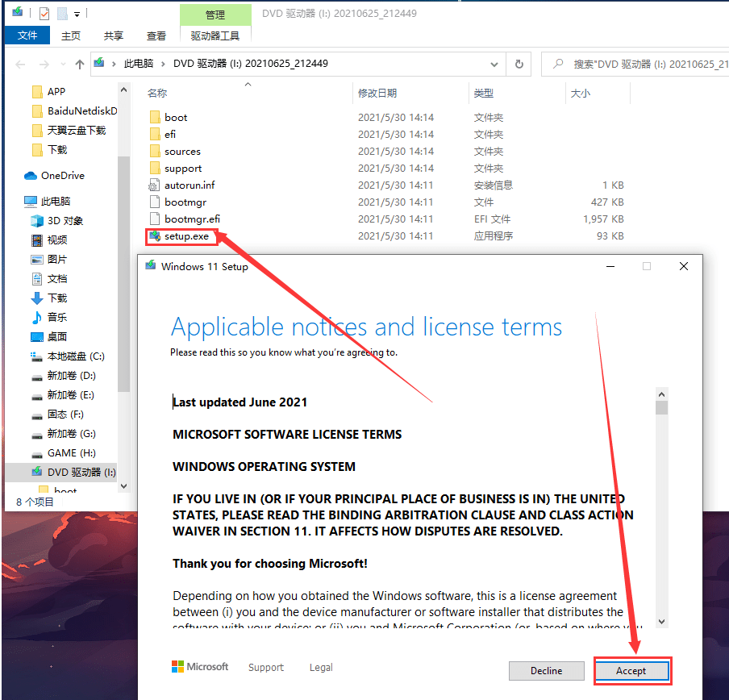This screenshot has width=729, height=700.
Task: Select 此电脑 in the navigation pane
Action: pyautogui.click(x=48, y=202)
